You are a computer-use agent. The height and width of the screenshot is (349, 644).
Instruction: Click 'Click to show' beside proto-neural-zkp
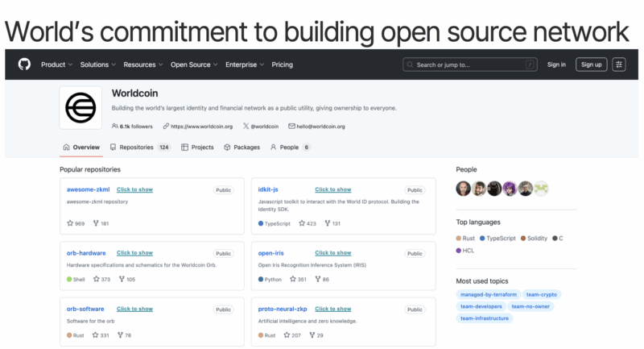point(333,309)
